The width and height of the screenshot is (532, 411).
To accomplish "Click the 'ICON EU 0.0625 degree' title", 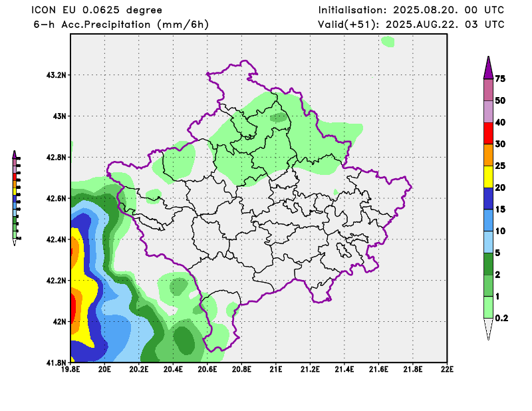I will [x=96, y=10].
